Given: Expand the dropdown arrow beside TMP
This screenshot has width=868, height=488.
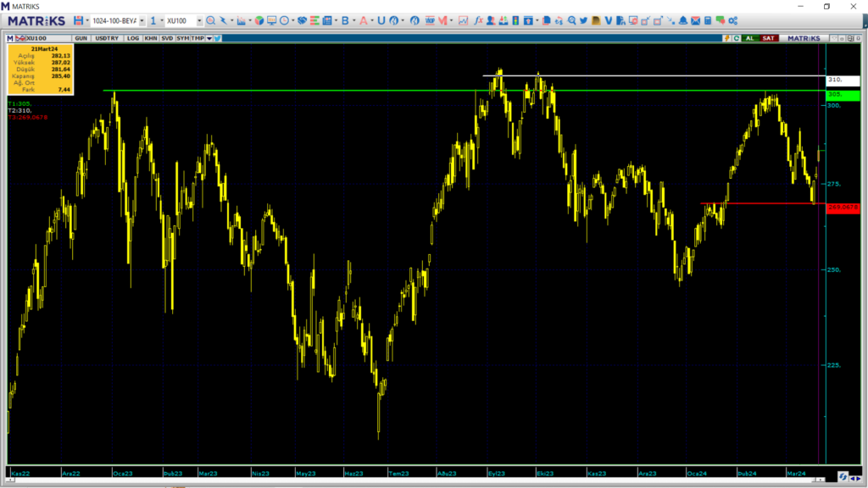Looking at the screenshot, I should (209, 38).
